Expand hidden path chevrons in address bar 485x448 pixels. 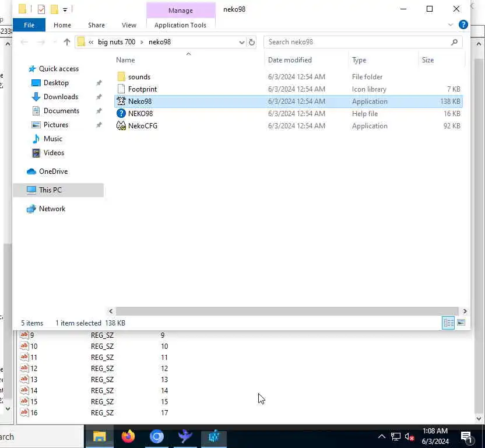pyautogui.click(x=91, y=42)
